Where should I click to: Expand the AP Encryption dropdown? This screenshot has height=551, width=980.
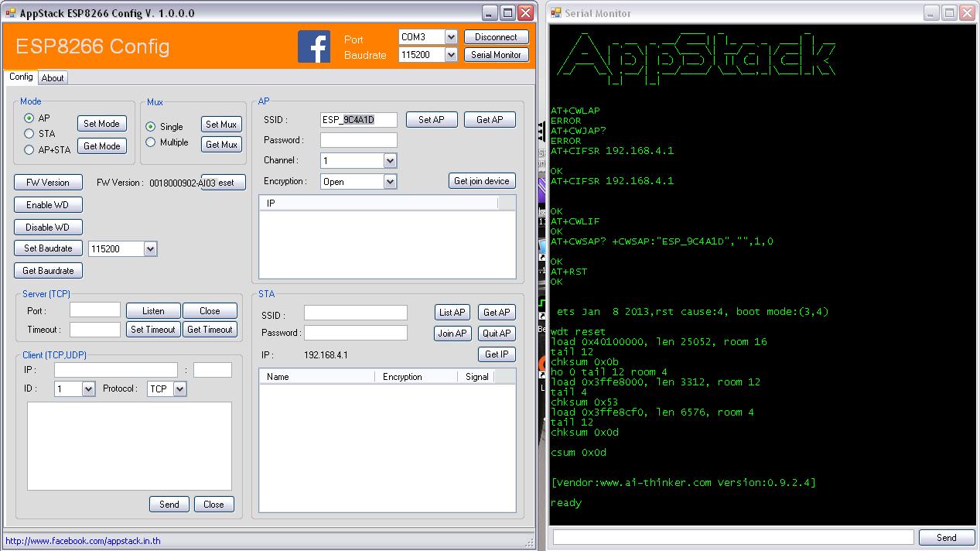(390, 182)
